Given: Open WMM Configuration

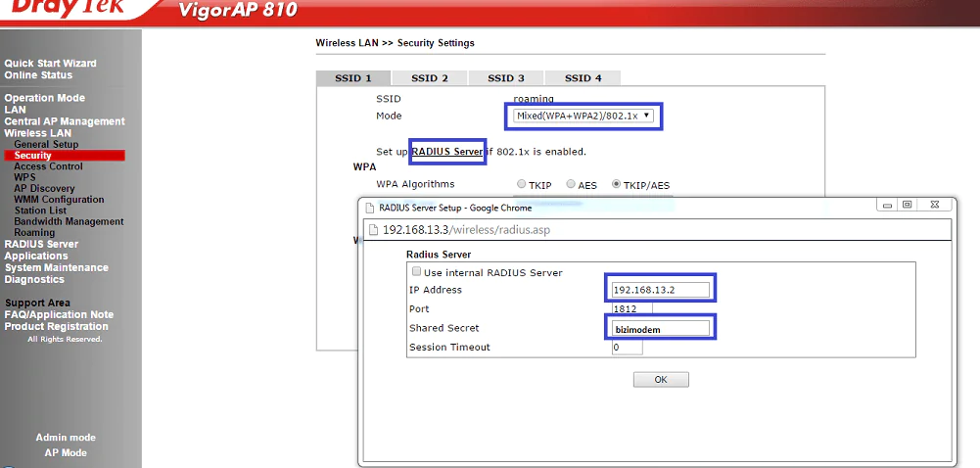Looking at the screenshot, I should click(59, 200).
